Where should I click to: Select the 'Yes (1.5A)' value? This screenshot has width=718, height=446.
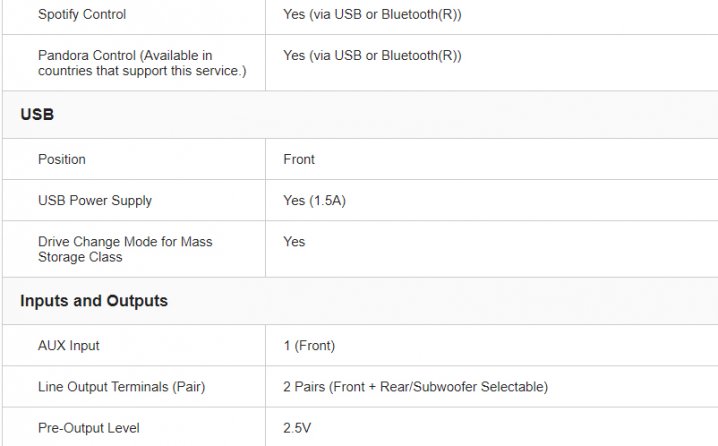pos(315,201)
